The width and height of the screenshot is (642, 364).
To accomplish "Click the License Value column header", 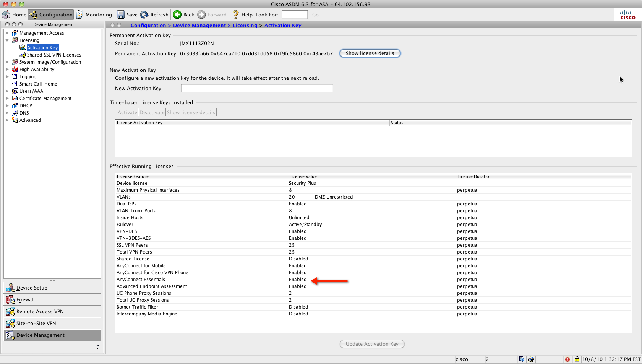I will point(372,177).
